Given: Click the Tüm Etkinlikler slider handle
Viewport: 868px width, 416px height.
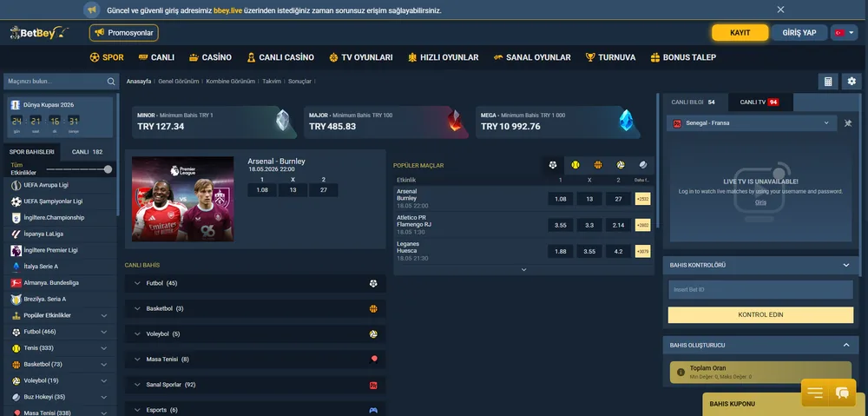Looking at the screenshot, I should tap(108, 169).
